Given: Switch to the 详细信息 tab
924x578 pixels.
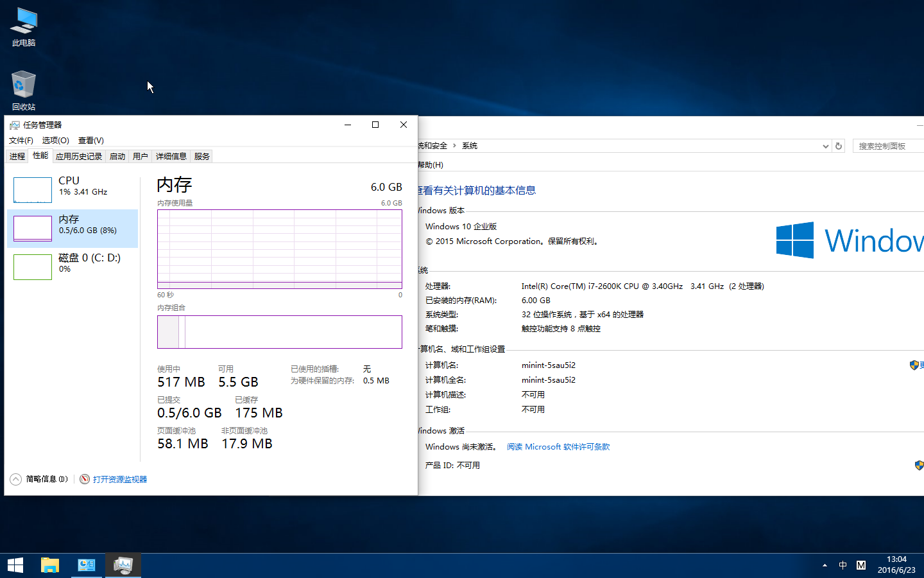Looking at the screenshot, I should coord(171,156).
